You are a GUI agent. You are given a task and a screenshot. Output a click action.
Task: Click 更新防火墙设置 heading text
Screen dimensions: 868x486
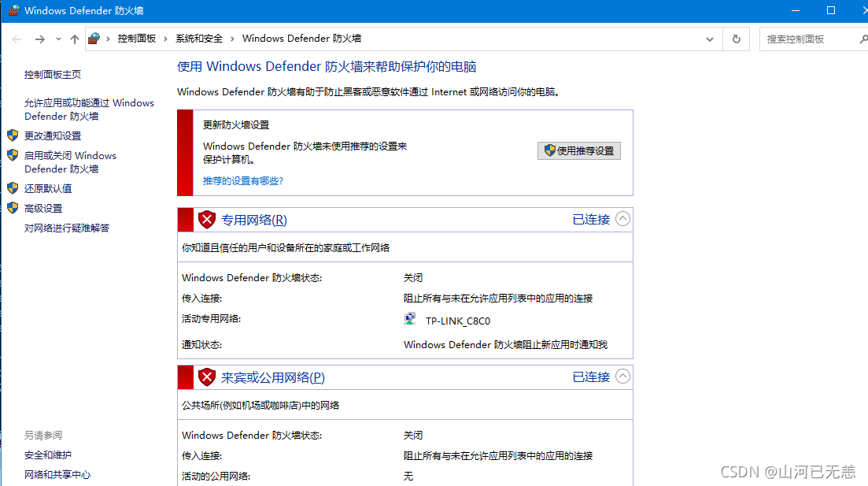[236, 124]
